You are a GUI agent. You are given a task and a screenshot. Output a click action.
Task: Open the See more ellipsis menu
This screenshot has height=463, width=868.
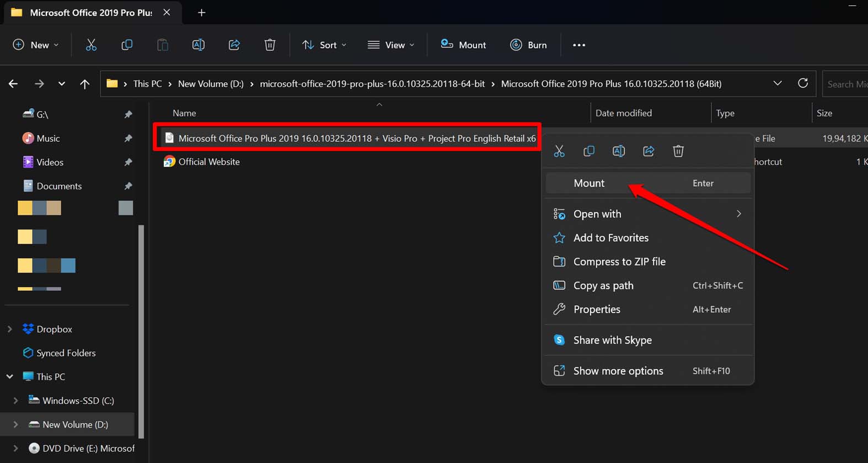point(579,45)
